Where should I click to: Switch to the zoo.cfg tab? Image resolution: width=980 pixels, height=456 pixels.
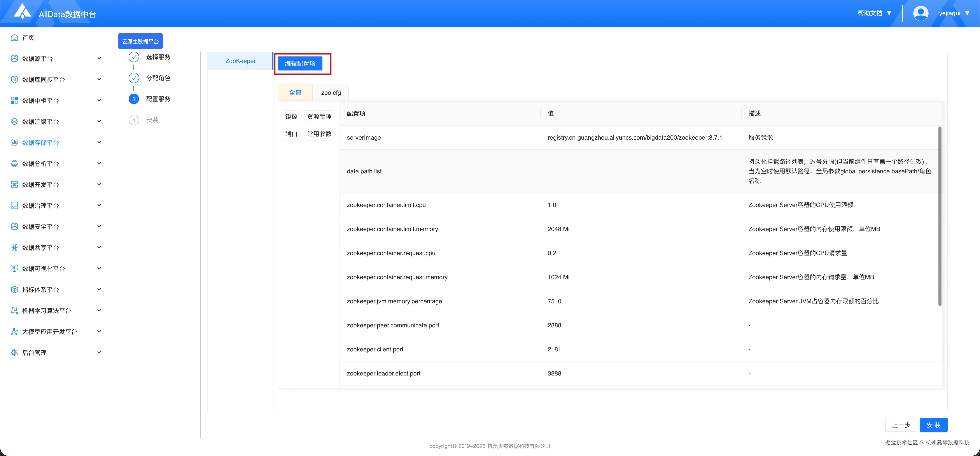(331, 93)
